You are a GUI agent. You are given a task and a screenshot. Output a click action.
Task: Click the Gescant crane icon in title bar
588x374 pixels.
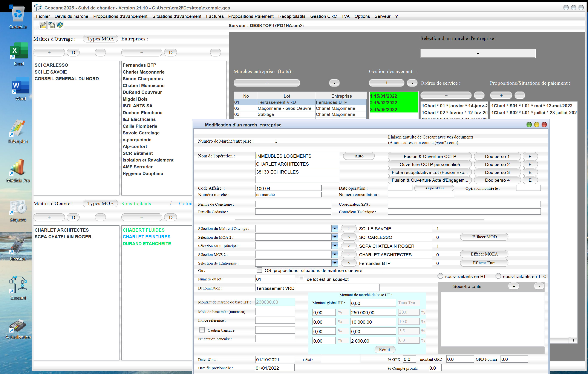pyautogui.click(x=38, y=8)
